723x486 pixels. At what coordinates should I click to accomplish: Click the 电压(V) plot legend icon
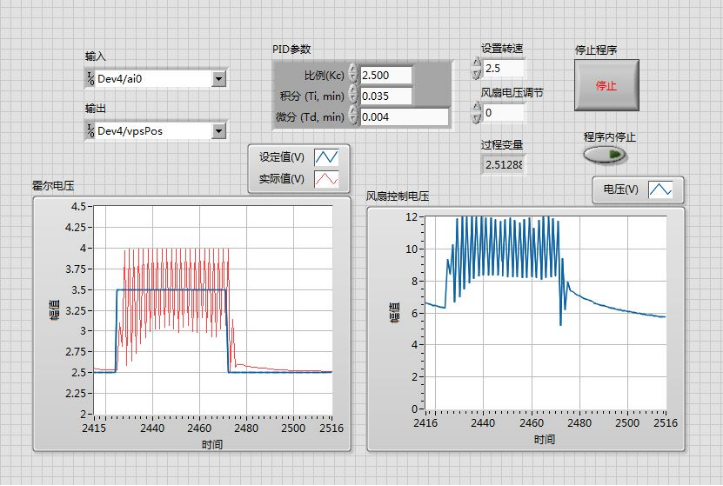[661, 189]
